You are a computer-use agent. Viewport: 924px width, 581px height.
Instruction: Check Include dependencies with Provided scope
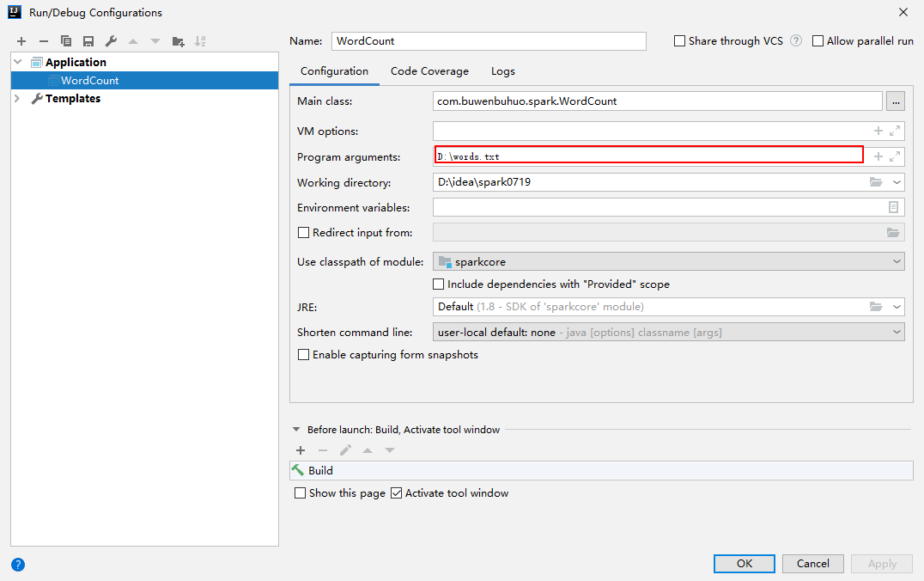coord(439,284)
